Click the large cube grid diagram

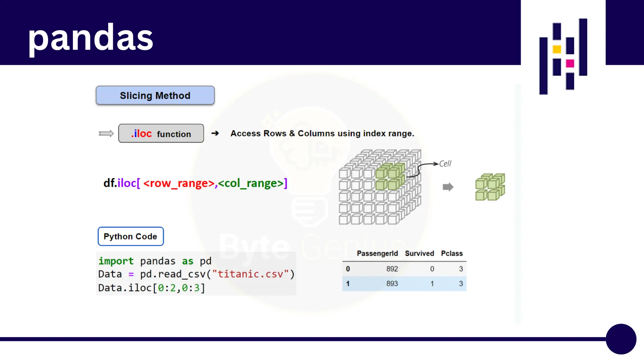(x=380, y=187)
